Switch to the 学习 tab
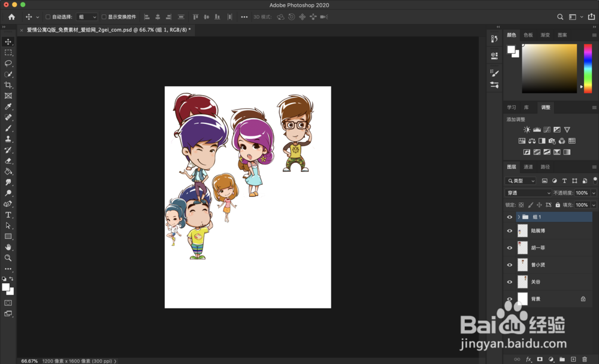This screenshot has width=599, height=364. point(512,107)
